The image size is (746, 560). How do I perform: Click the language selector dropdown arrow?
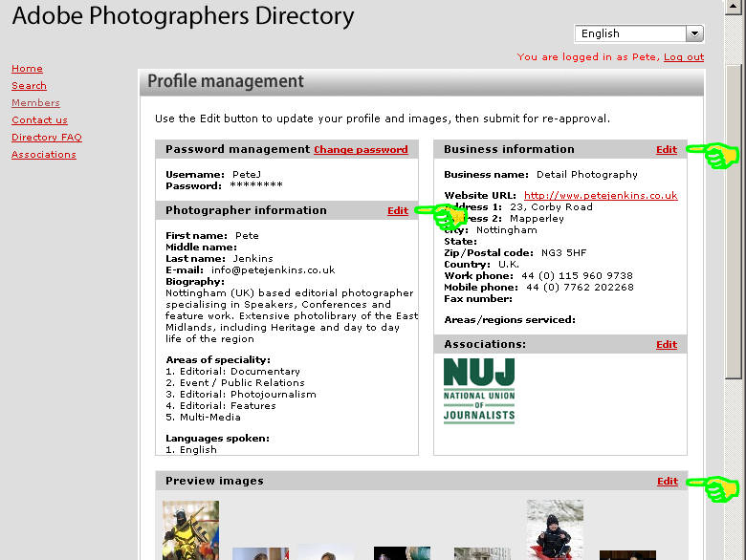tap(694, 33)
